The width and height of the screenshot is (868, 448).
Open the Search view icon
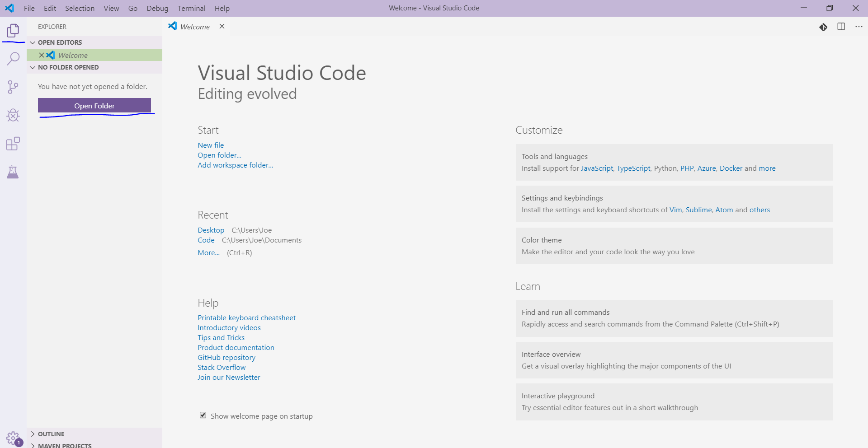pyautogui.click(x=13, y=59)
